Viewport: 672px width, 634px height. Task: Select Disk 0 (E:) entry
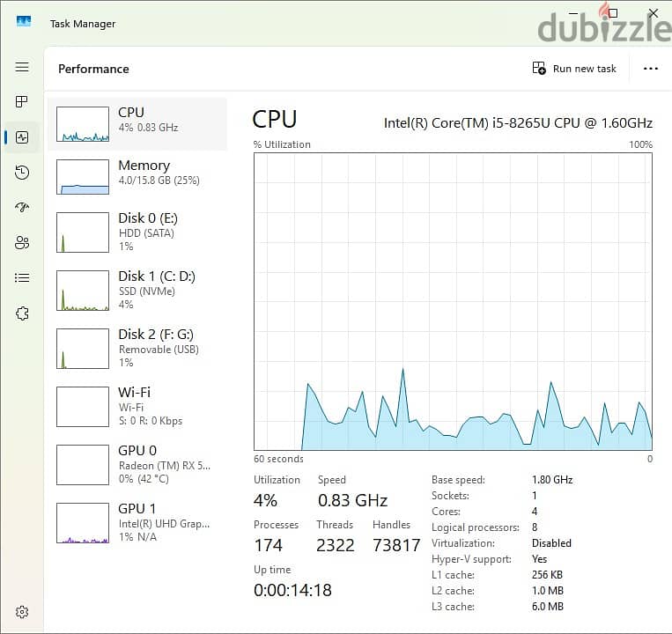(x=137, y=232)
